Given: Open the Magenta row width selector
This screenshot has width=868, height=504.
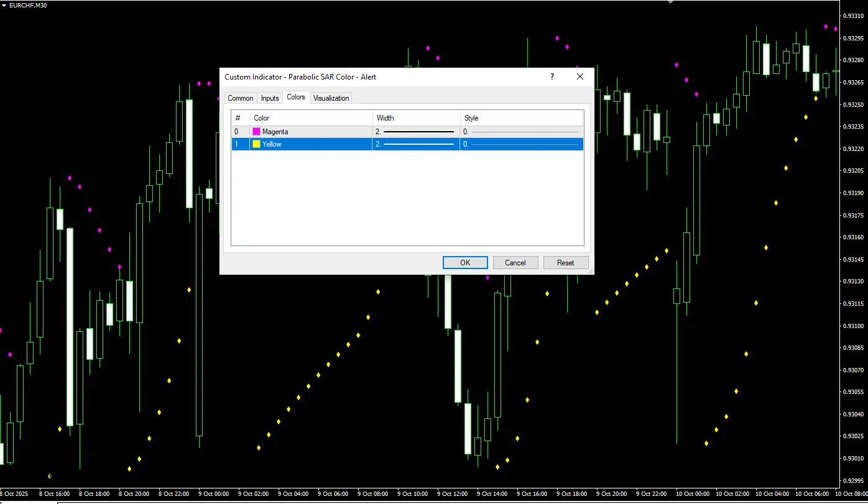Looking at the screenshot, I should [415, 132].
